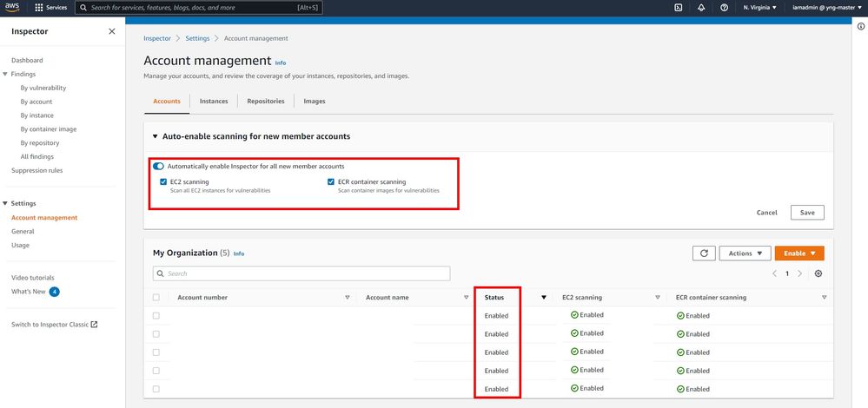
Task: Close the Inspector side navigation
Action: pos(112,31)
